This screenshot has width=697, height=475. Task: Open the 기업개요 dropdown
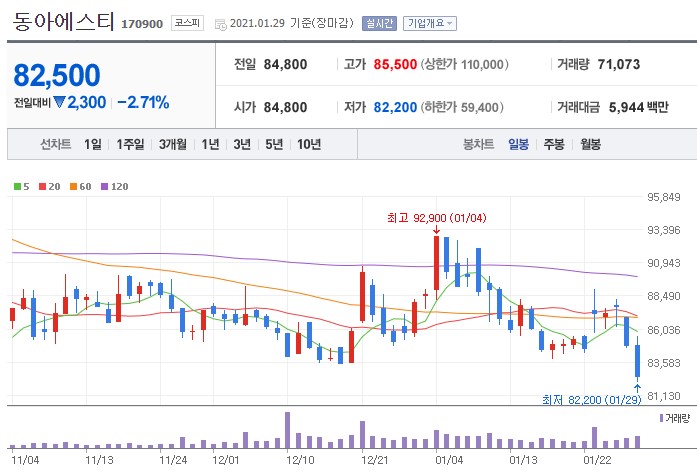tap(430, 23)
